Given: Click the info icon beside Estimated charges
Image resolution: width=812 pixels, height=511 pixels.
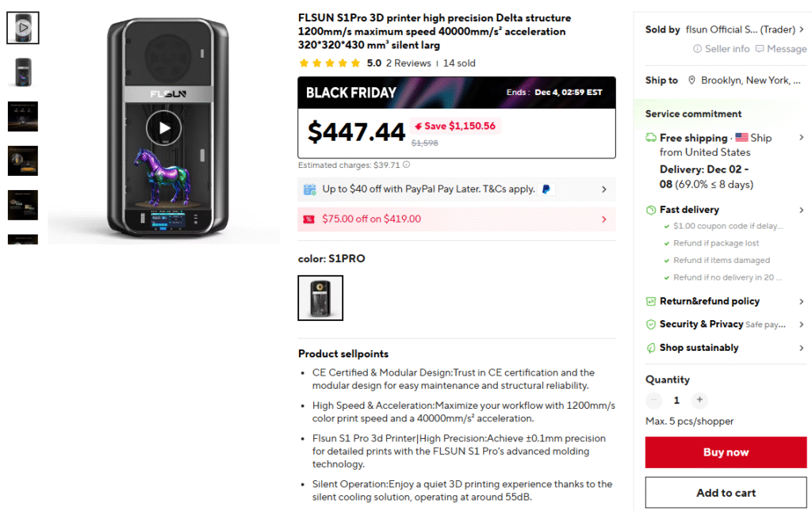Looking at the screenshot, I should pos(407,166).
